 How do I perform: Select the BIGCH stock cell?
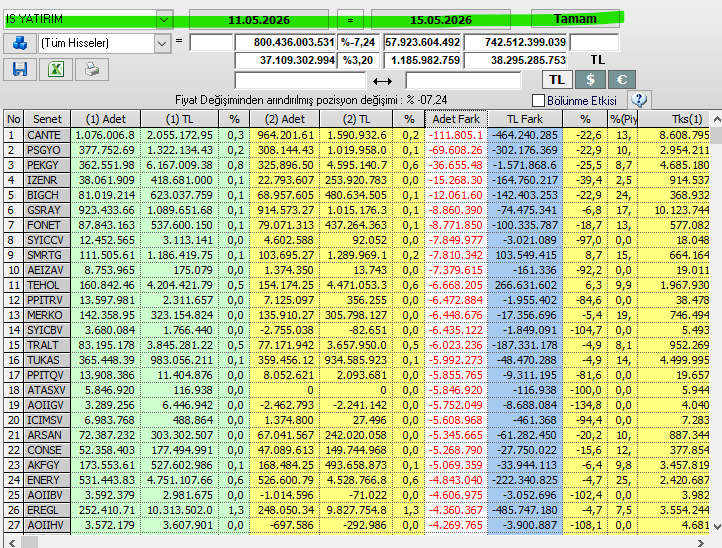click(47, 195)
